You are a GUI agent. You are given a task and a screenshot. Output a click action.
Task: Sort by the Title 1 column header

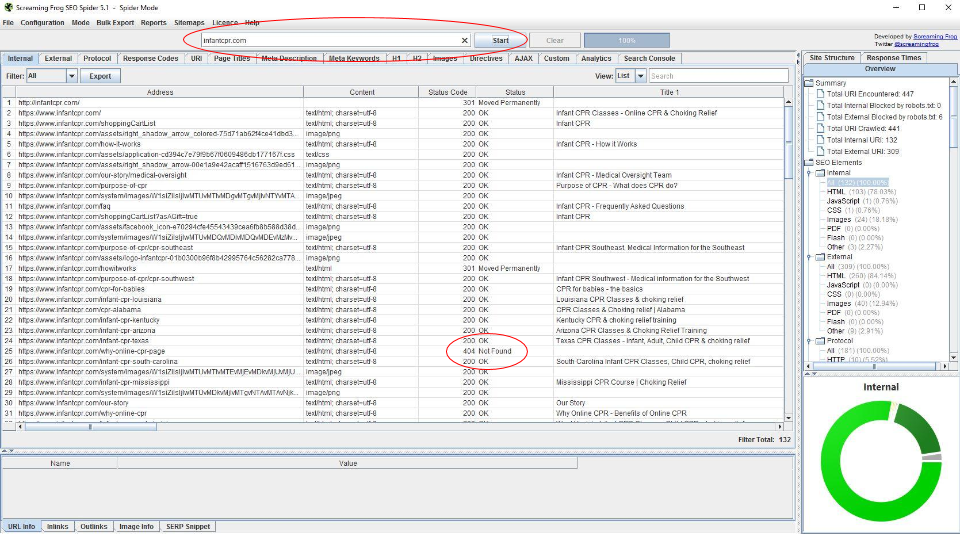point(669,92)
